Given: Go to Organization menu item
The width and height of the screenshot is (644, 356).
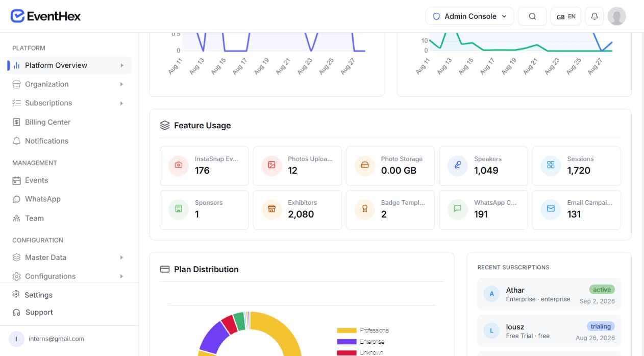Looking at the screenshot, I should pos(69,84).
